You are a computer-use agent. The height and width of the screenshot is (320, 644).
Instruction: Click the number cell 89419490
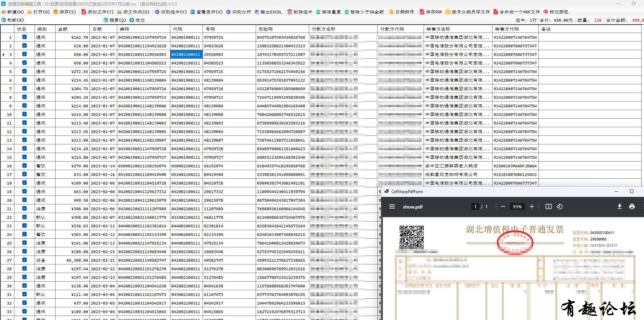coord(229,175)
